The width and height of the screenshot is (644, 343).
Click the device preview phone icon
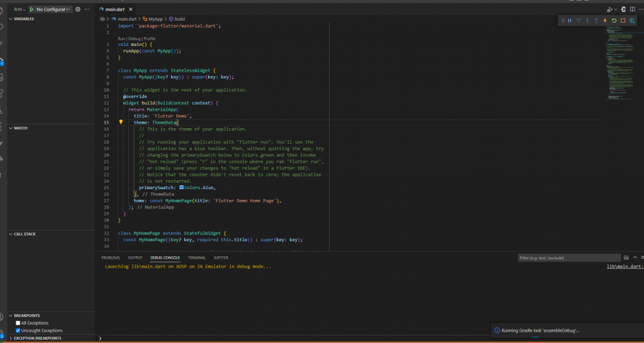623,9
